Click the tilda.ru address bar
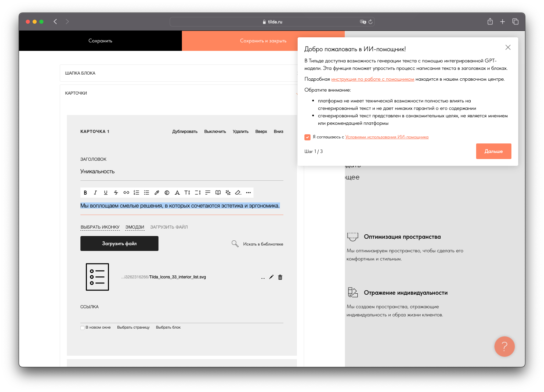This screenshot has height=392, width=544. (x=272, y=22)
